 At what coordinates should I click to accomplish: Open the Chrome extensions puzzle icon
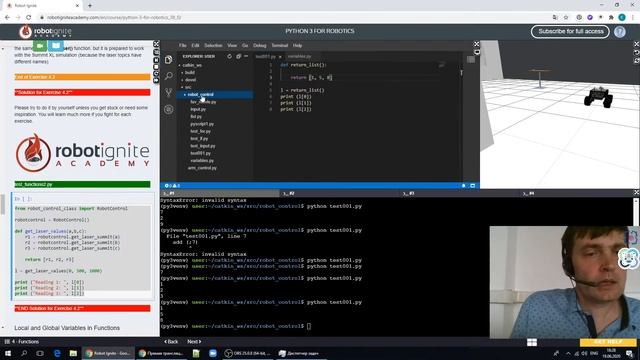611,18
